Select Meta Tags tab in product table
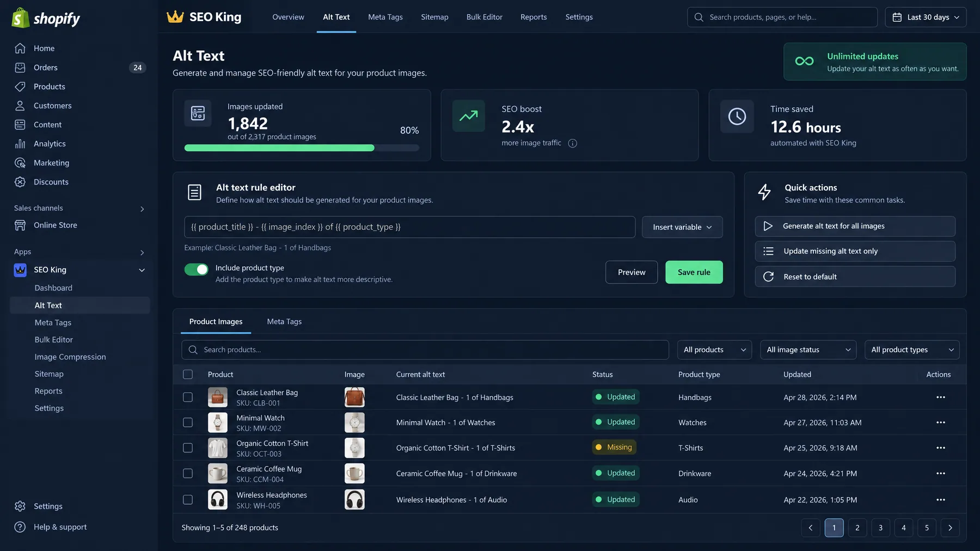 click(284, 322)
